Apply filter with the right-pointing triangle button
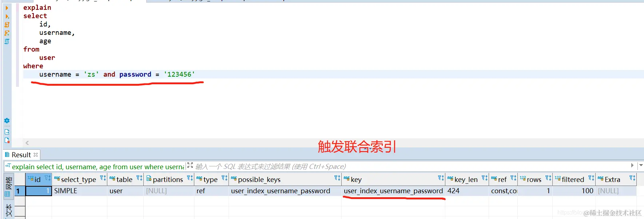 (x=632, y=166)
